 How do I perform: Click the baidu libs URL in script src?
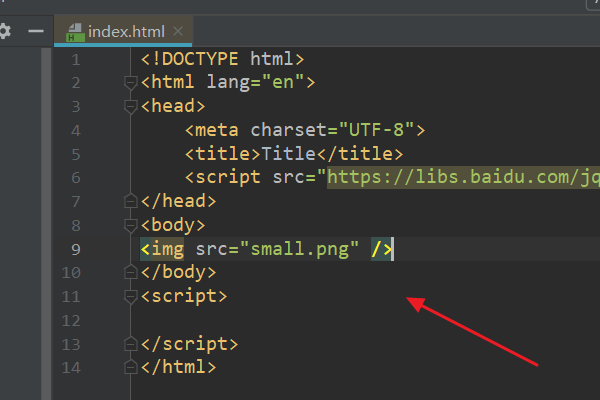tap(463, 177)
